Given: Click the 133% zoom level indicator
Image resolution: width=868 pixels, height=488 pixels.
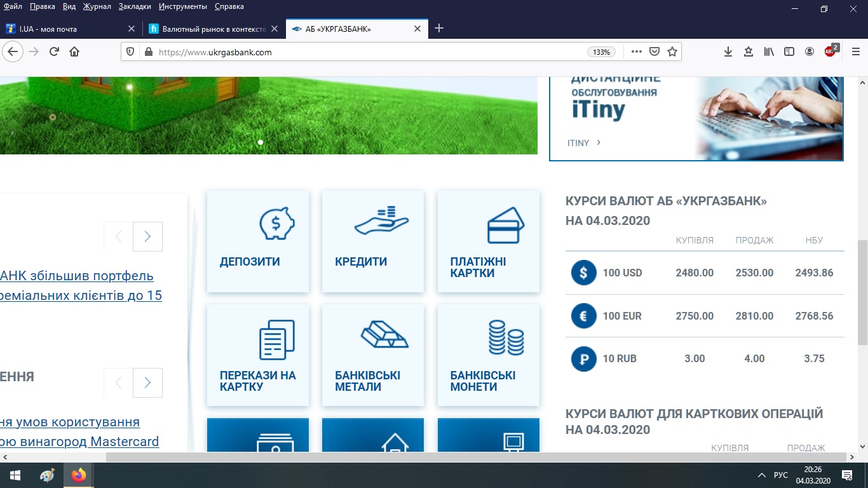Looking at the screenshot, I should (601, 52).
